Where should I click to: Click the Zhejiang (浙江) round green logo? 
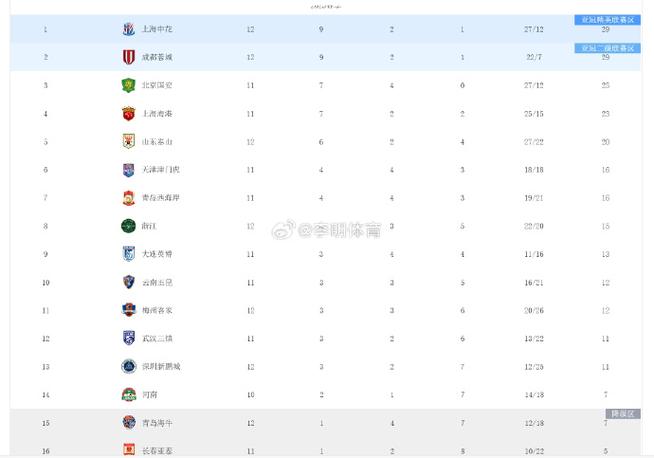pos(128,226)
